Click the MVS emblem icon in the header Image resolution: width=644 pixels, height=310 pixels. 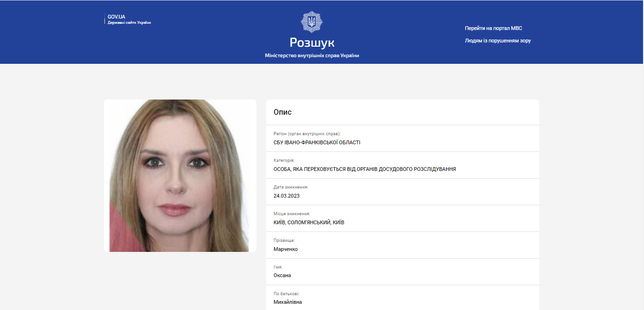pos(311,21)
